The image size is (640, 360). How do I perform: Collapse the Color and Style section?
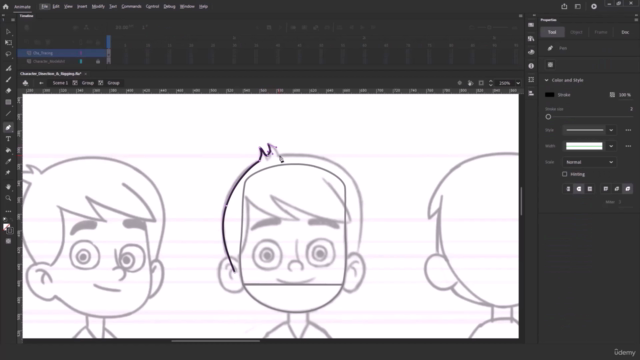(547, 80)
